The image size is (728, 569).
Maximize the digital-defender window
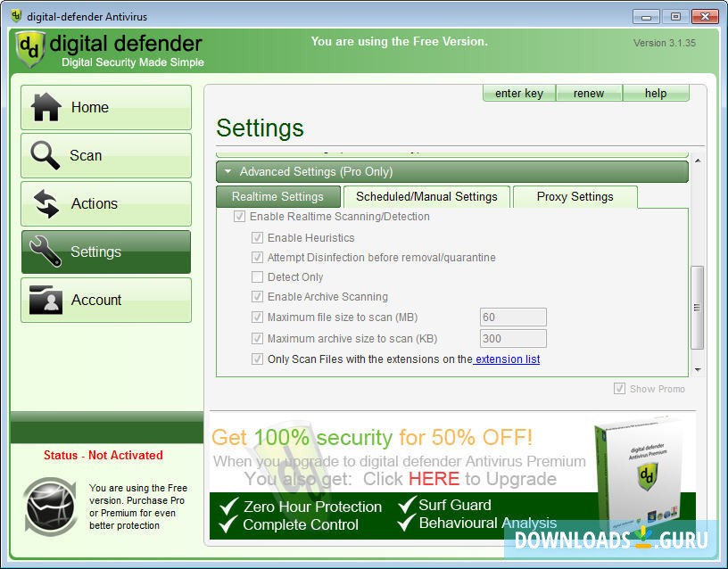click(675, 17)
